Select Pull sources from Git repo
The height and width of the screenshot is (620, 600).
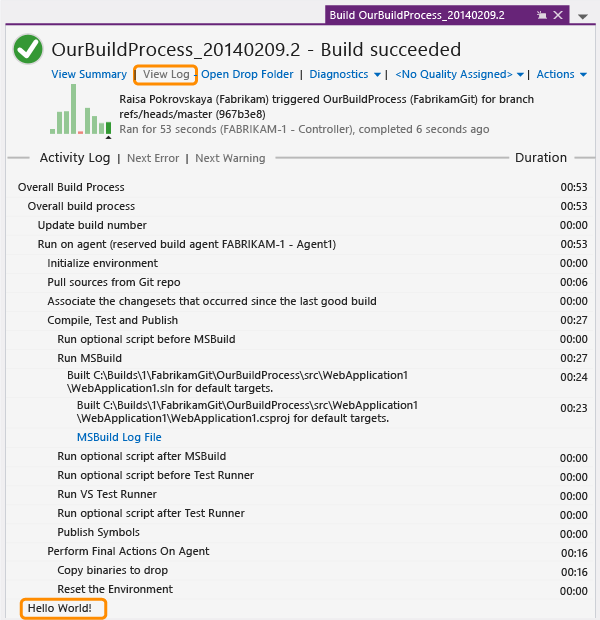coord(301,282)
